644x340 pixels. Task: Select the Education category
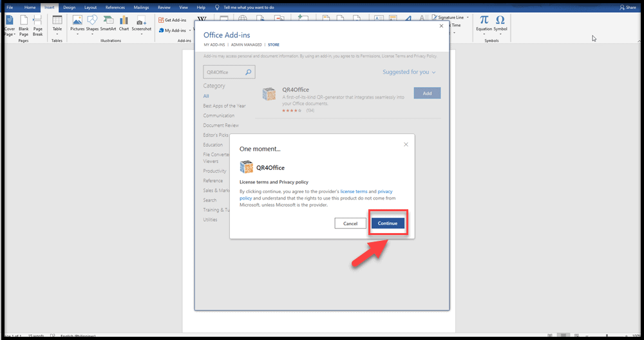pyautogui.click(x=213, y=145)
